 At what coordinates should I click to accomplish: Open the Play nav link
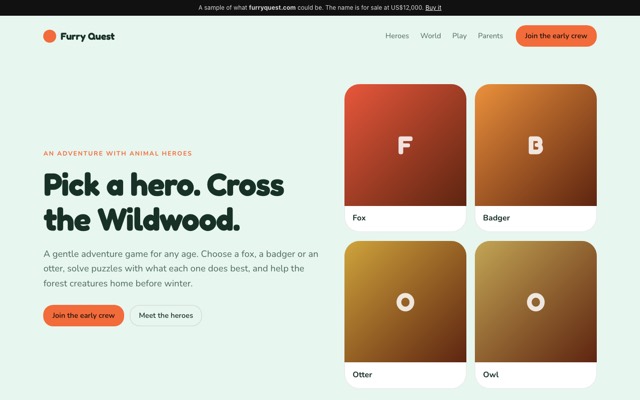[x=459, y=36]
